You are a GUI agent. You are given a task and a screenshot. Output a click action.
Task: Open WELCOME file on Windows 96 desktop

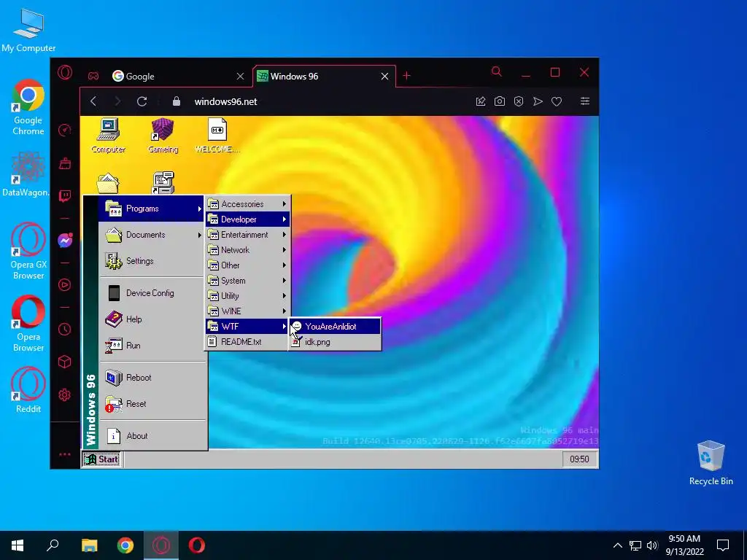[217, 136]
